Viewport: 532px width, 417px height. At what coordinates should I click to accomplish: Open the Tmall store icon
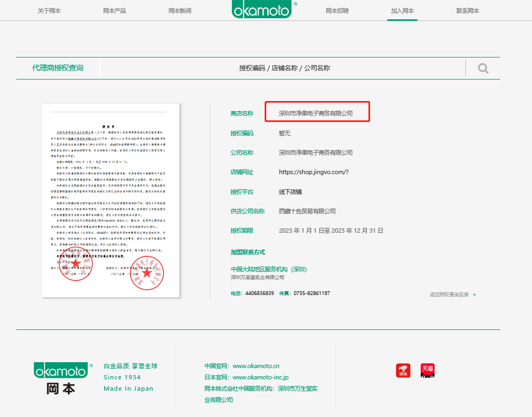click(x=428, y=371)
